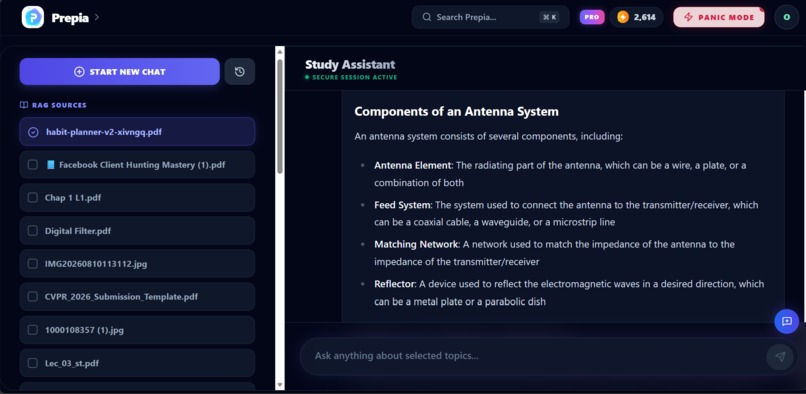The height and width of the screenshot is (394, 806).
Task: Select CVPR_2026_Submission_Template.pdf name
Action: point(121,297)
